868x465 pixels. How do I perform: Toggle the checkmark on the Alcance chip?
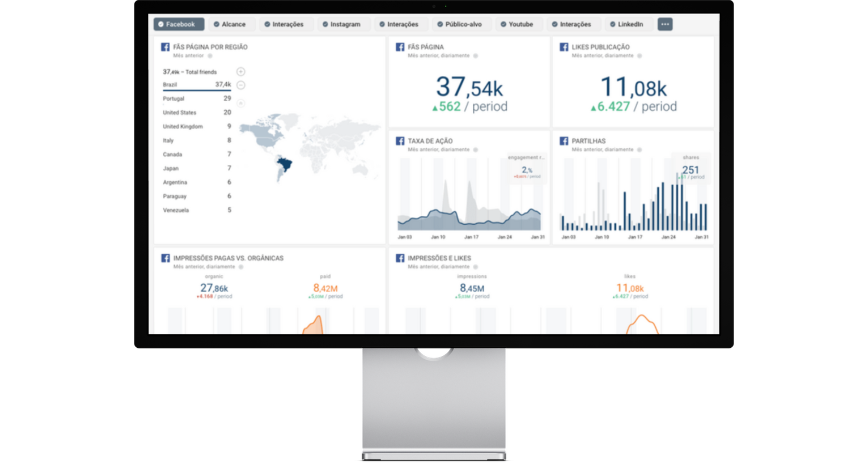pyautogui.click(x=216, y=24)
